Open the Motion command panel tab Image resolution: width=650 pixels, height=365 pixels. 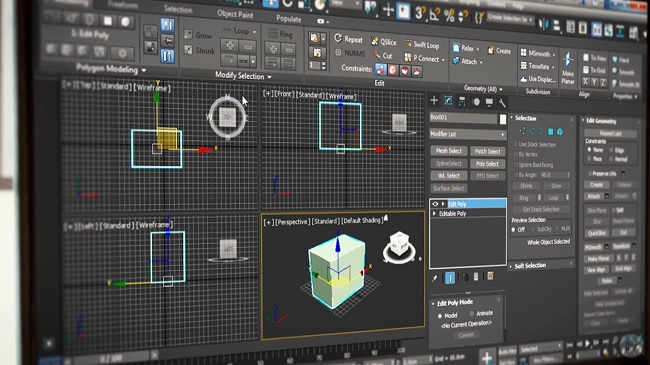click(476, 102)
